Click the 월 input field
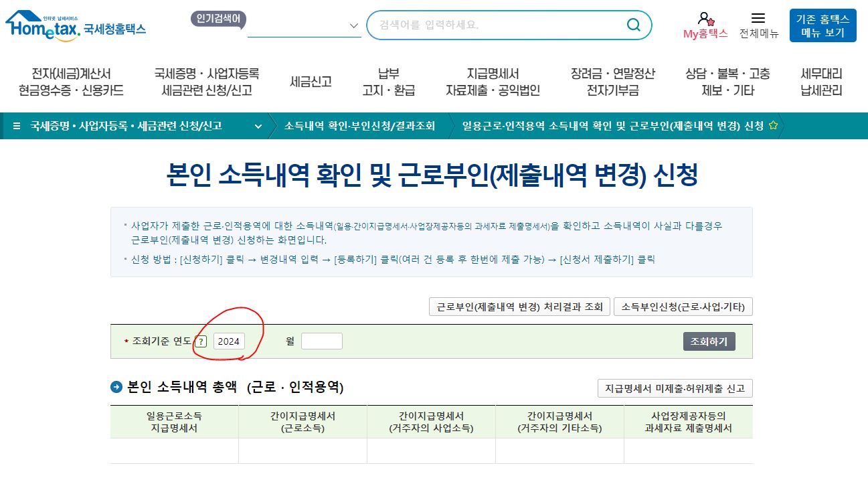 tap(322, 341)
